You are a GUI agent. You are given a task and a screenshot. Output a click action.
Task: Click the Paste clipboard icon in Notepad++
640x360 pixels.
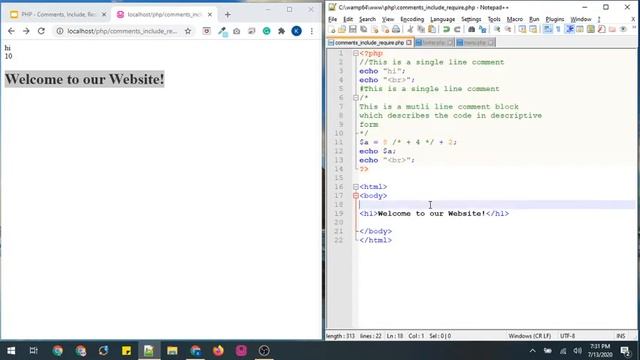(x=431, y=29)
